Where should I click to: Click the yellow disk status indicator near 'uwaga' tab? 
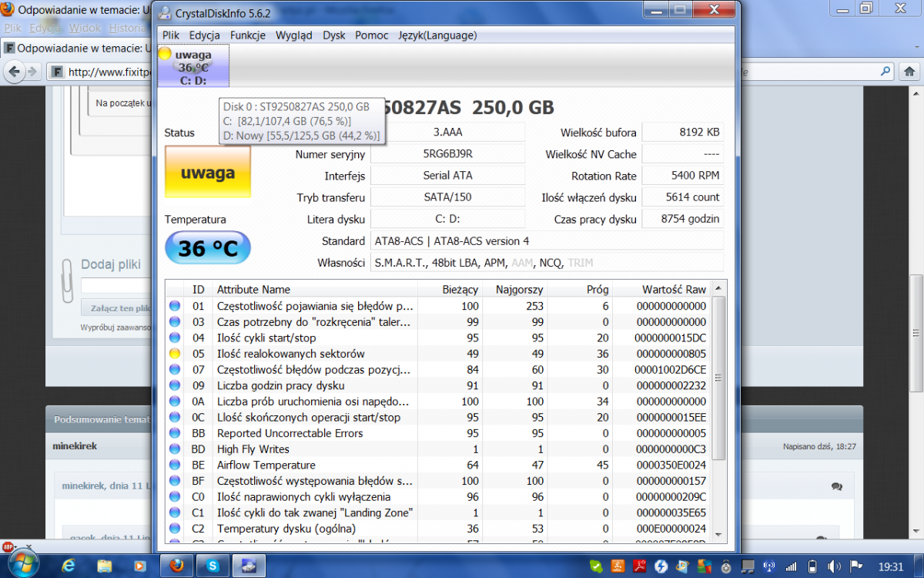pos(165,54)
